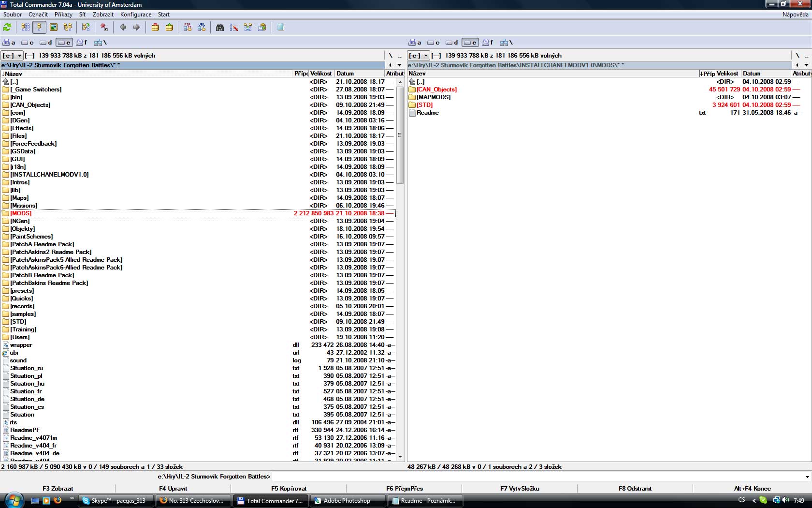Click F5 Kopírovat button

tap(289, 488)
